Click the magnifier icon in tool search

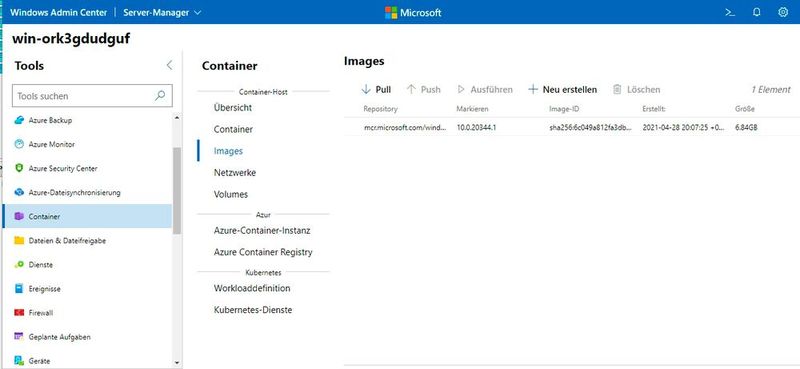click(160, 95)
